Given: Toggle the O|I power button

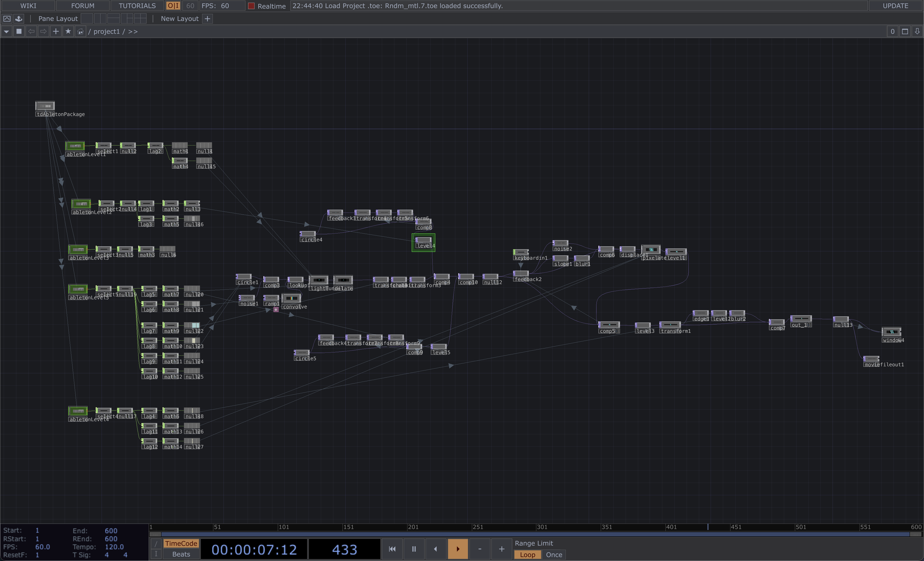Looking at the screenshot, I should pos(173,6).
